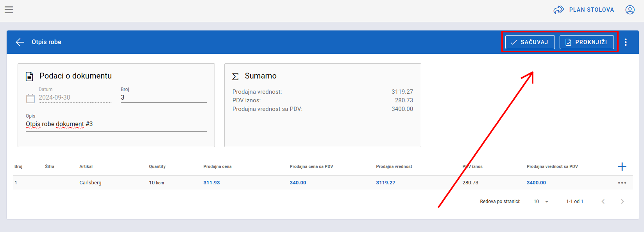Select the Carlsberg article cell
Viewport: 644px width, 232px height.
point(90,183)
